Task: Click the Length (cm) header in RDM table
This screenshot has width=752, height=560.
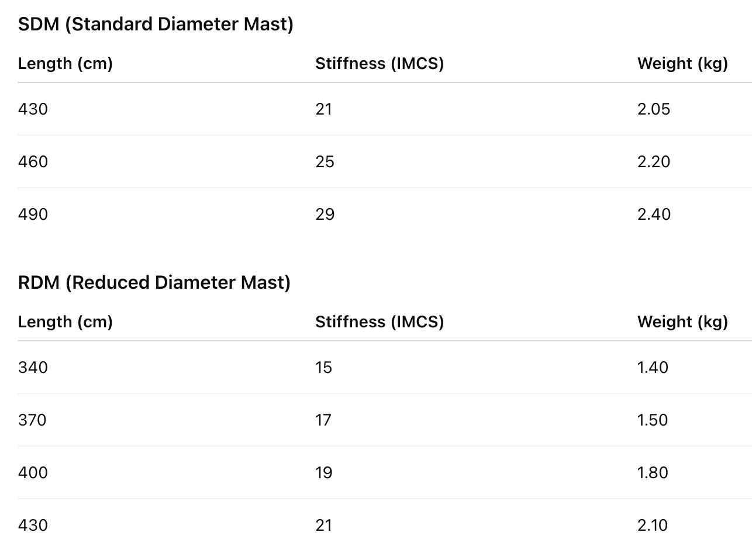Action: click(65, 322)
